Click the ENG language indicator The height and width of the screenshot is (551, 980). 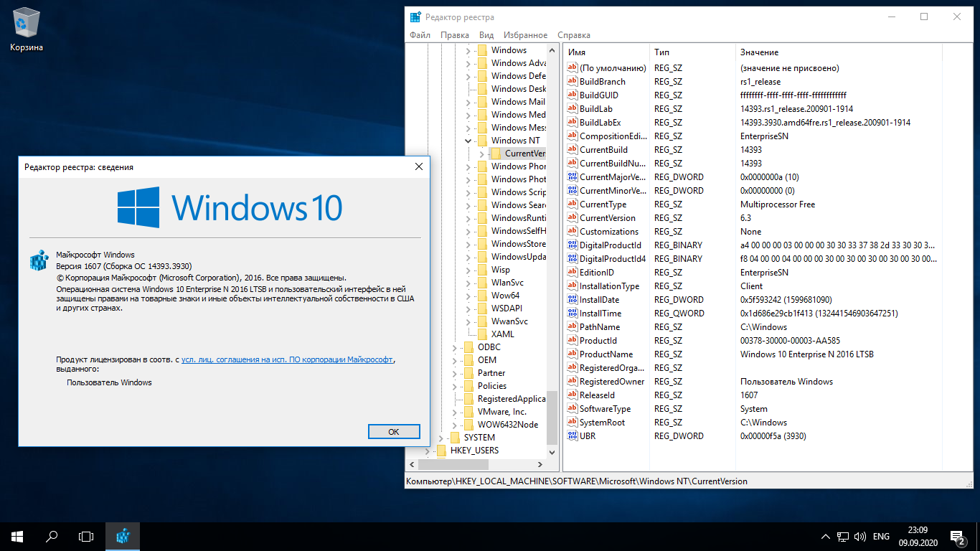(x=881, y=537)
